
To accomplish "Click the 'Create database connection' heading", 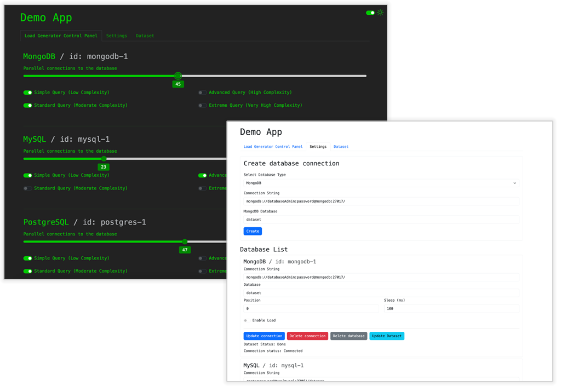I will (x=291, y=164).
